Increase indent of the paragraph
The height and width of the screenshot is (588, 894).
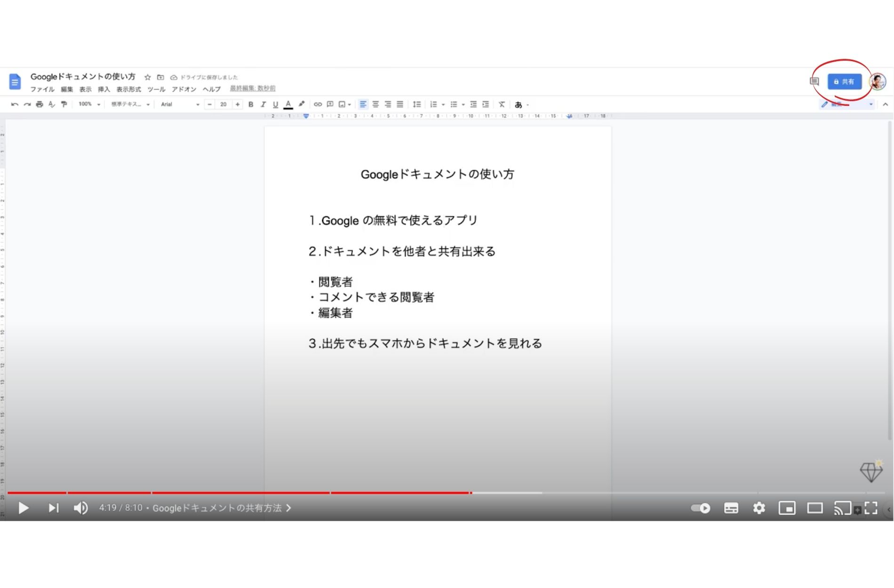[486, 104]
